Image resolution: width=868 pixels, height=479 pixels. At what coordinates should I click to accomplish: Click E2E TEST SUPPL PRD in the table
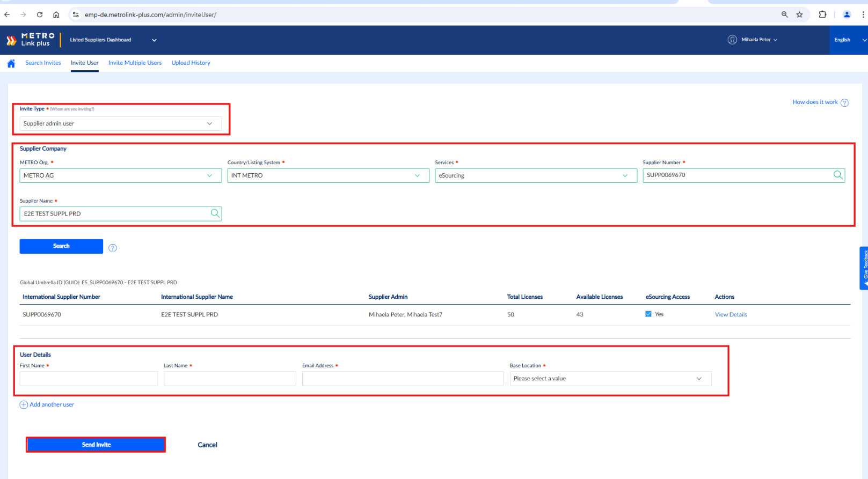pos(189,314)
